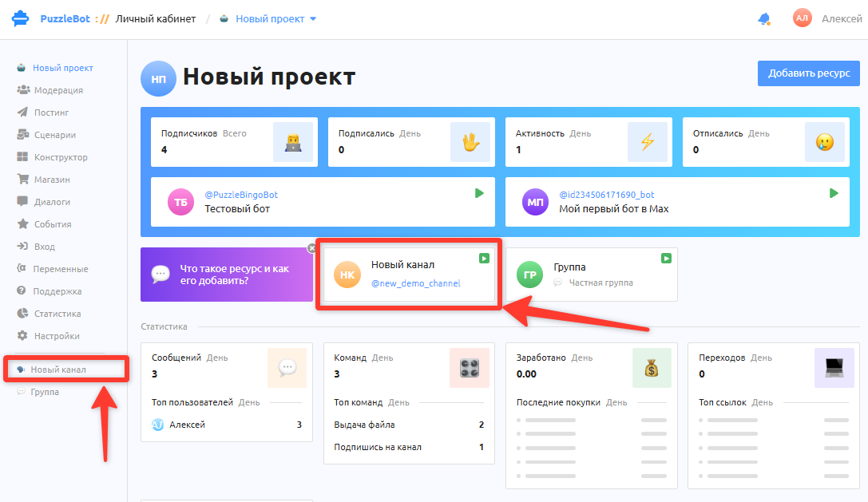868x502 pixels.
Task: Click the Добавить ресурс button
Action: [x=809, y=73]
